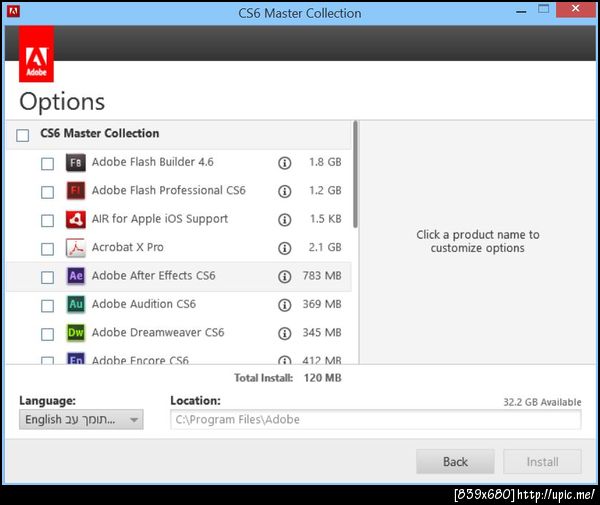Open info for Acrobat X Pro

284,248
